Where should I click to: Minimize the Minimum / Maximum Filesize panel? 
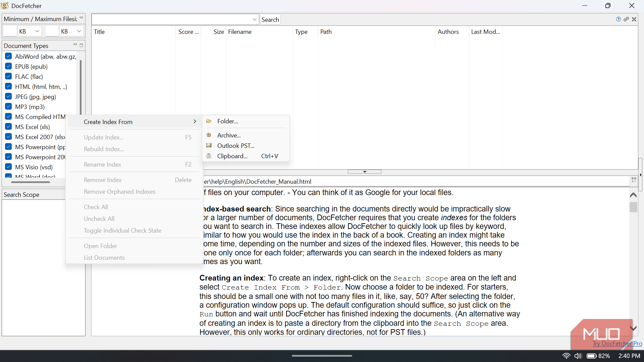[81, 18]
